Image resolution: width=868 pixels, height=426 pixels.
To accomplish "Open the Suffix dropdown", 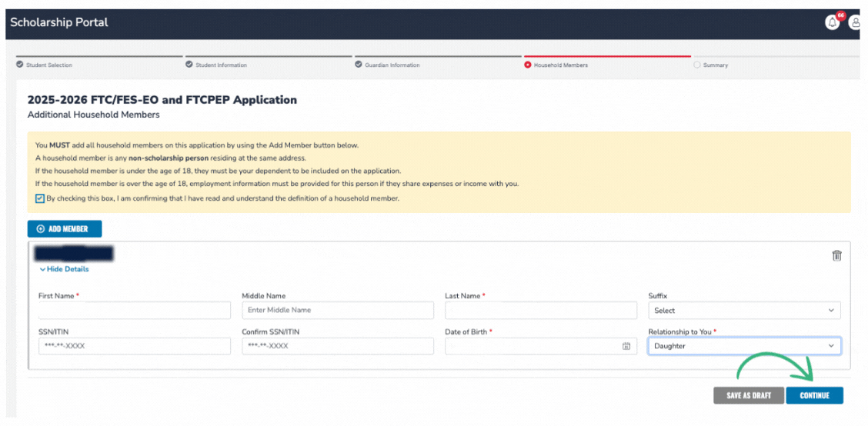I will (x=743, y=310).
